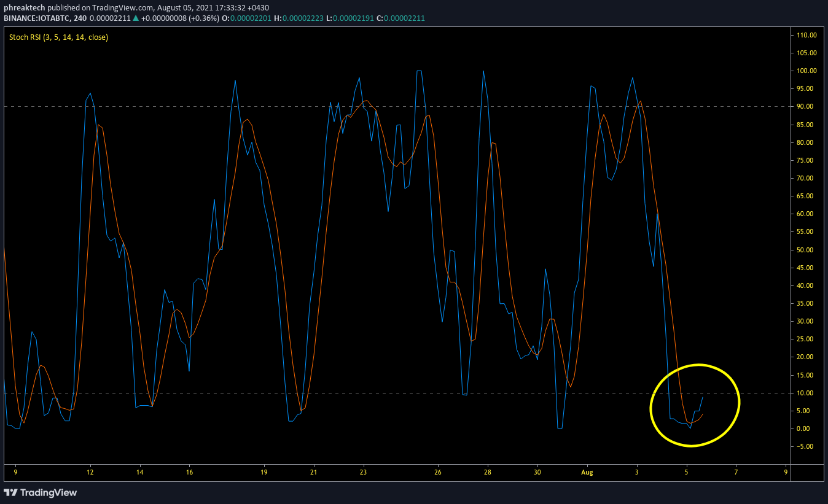Click the 25.00 price axis label
The height and width of the screenshot is (504, 828).
click(806, 339)
